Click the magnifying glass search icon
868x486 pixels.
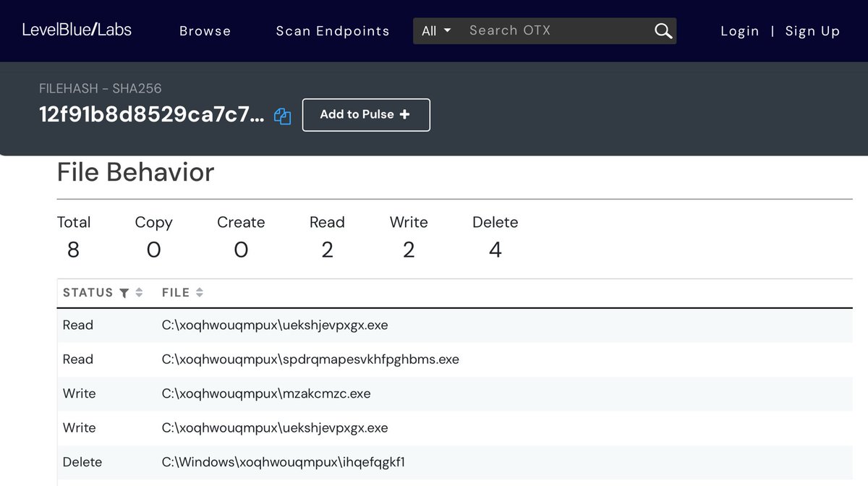pyautogui.click(x=663, y=30)
